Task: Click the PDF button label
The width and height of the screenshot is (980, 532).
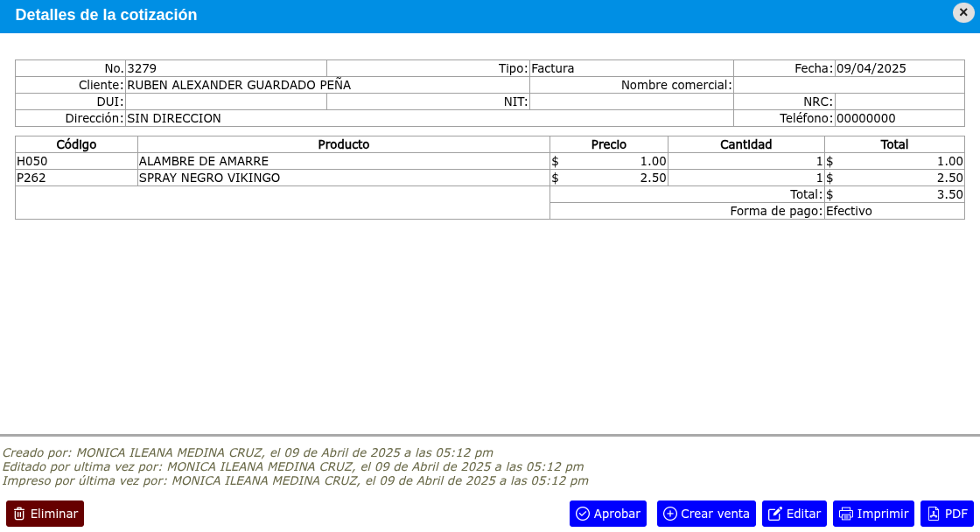Action: [955, 514]
